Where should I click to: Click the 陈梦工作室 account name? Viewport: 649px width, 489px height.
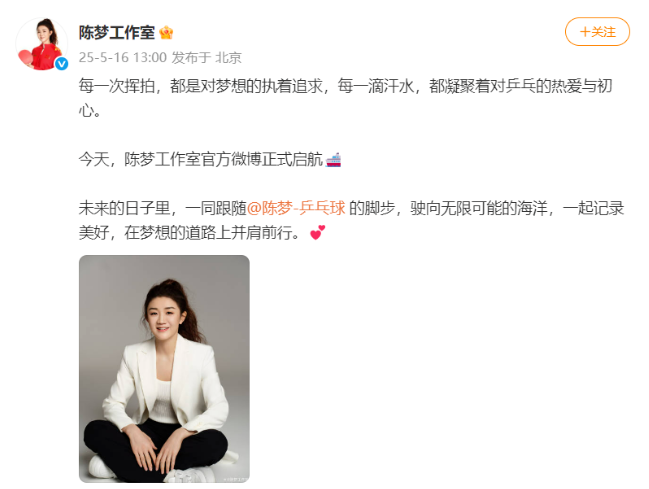coord(117,32)
